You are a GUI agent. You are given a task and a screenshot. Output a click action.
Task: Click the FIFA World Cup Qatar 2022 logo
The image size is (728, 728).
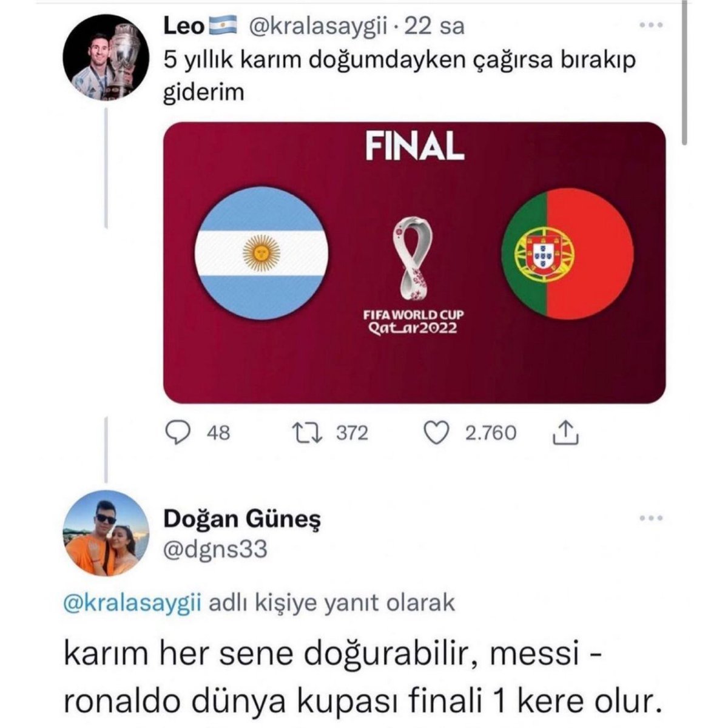[415, 276]
